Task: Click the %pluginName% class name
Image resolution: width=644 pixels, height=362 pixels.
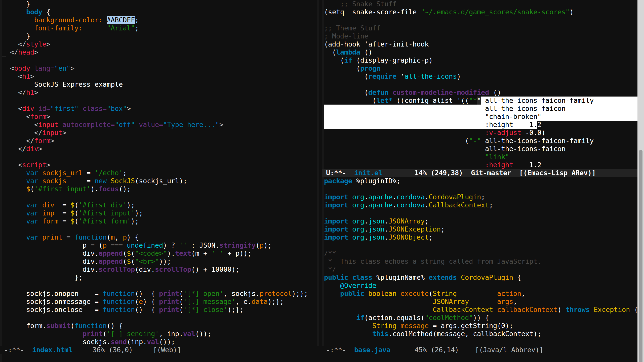Action: pos(400,277)
